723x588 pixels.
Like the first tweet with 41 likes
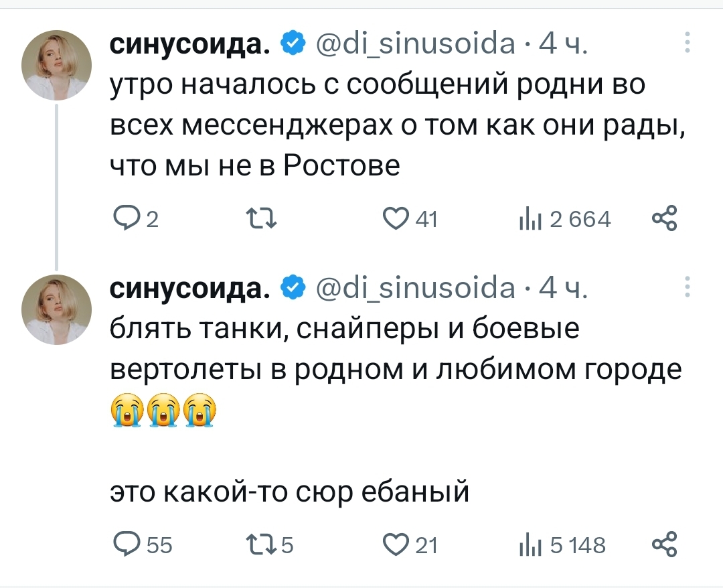[395, 218]
